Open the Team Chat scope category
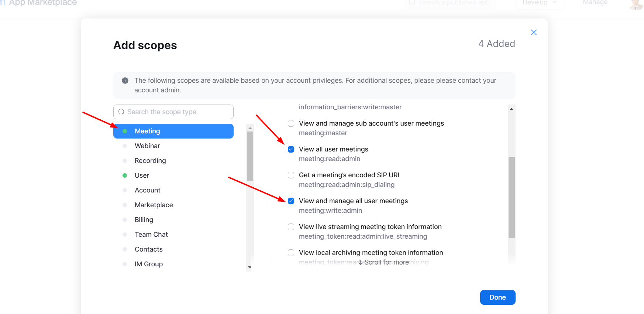Screen dimensions: 644x314 coord(151,235)
